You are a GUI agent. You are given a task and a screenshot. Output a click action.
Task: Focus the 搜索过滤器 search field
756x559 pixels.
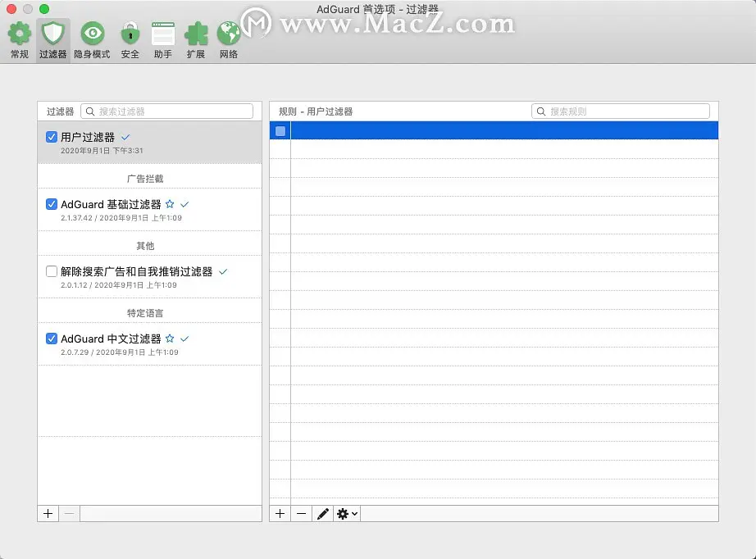pyautogui.click(x=166, y=111)
